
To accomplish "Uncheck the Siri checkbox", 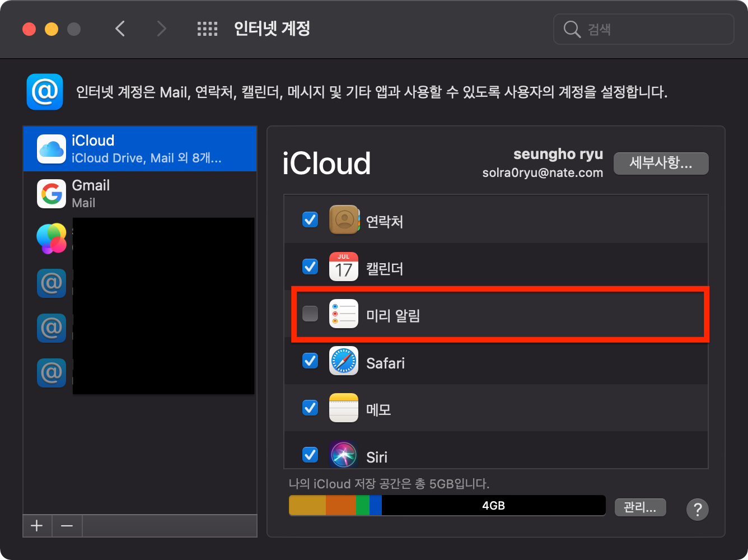I will click(x=310, y=454).
